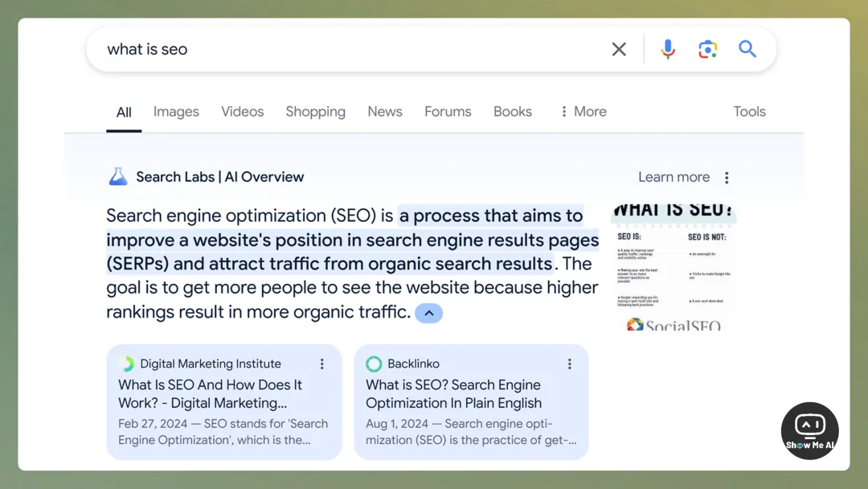
Task: Click the Digital Marketing Institute source name
Action: pyautogui.click(x=211, y=364)
